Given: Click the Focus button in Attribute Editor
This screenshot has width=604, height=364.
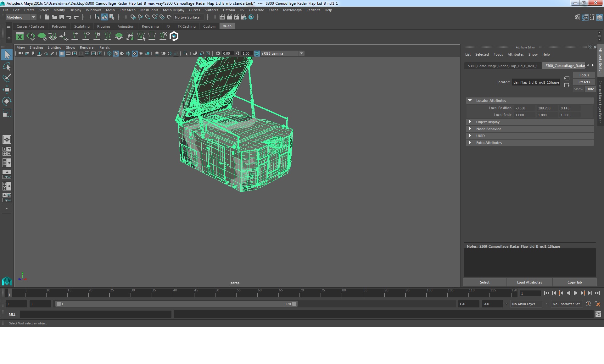Looking at the screenshot, I should pyautogui.click(x=584, y=75).
